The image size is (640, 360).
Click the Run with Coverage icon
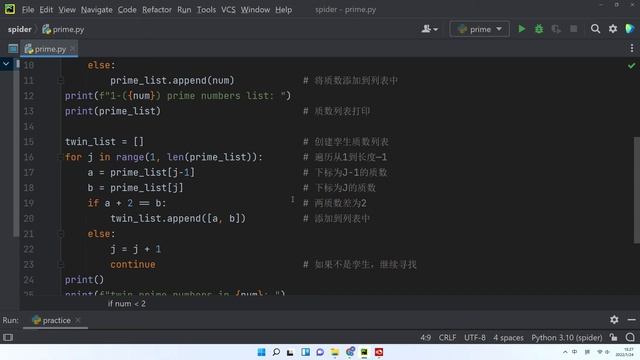pyautogui.click(x=556, y=29)
